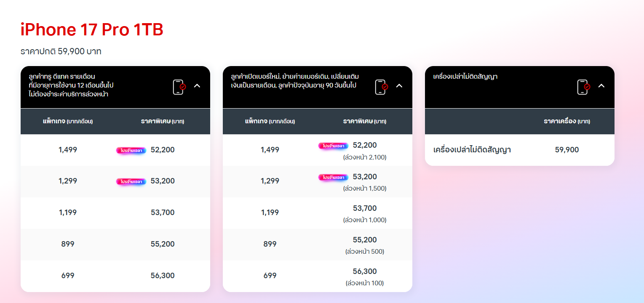Click the "ราคาปกติ 59,900 บาท" regular price text
644x303 pixels.
pos(61,51)
